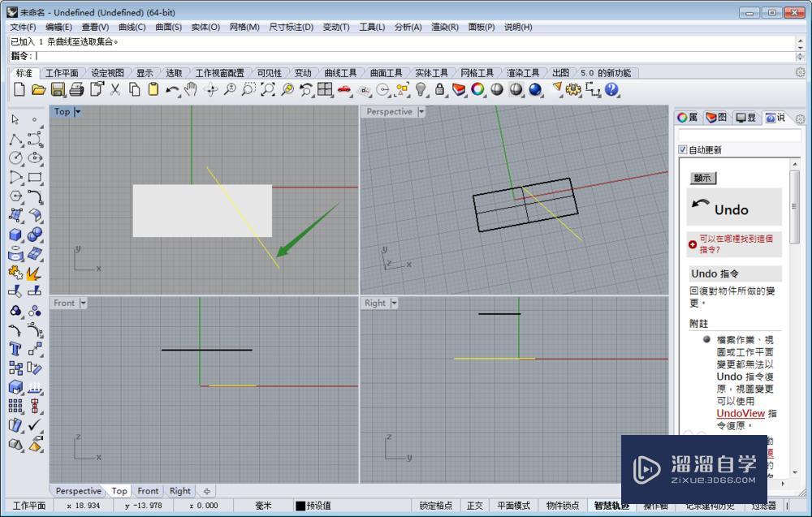Select the explode tool in sidebar
The width and height of the screenshot is (812, 517).
coord(34,273)
